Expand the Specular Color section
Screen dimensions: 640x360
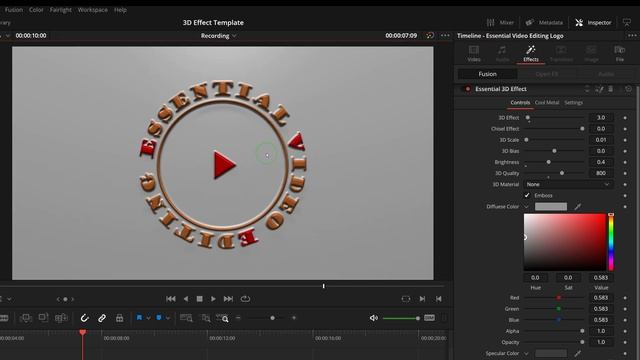(526, 353)
